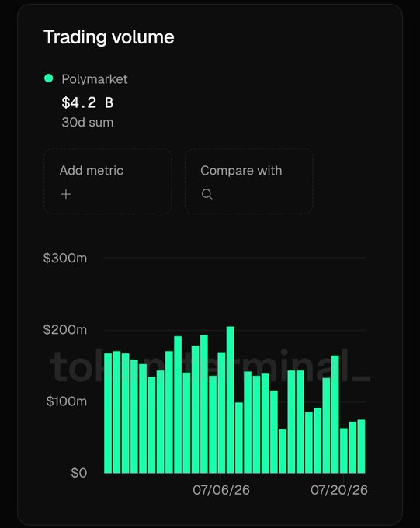Open the Add metric card
This screenshot has width=420, height=528.
point(108,181)
